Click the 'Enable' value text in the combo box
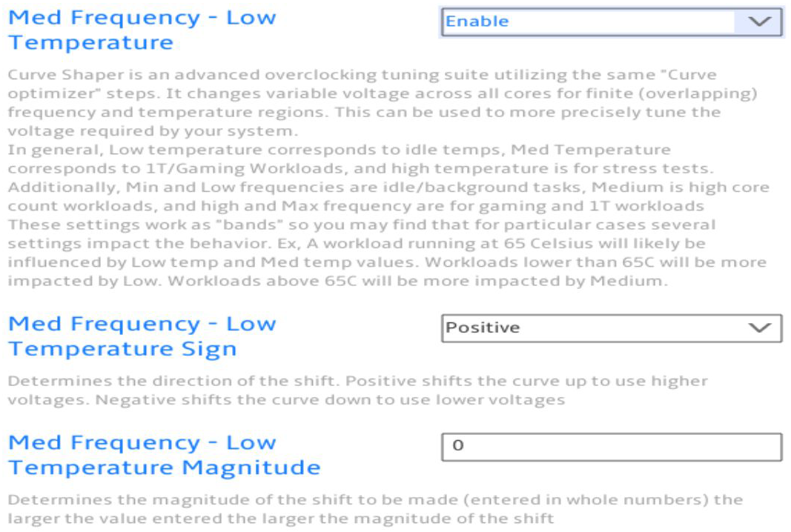This screenshot has width=791, height=532. point(477,21)
